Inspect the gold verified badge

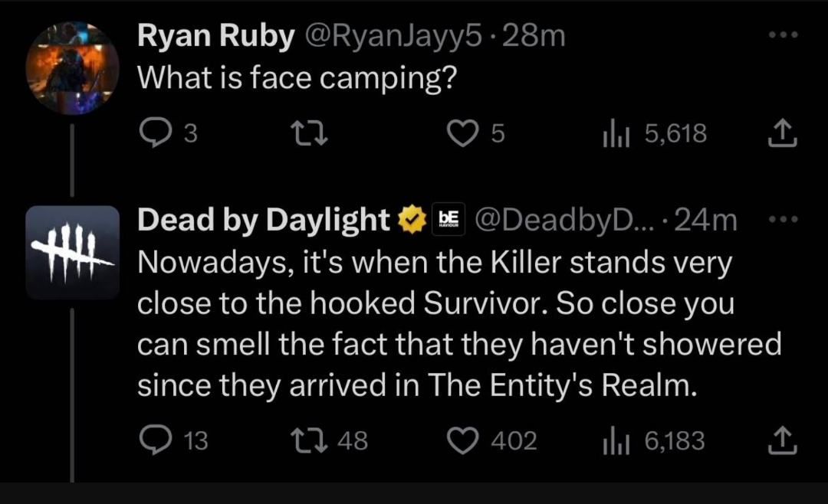[x=412, y=220]
